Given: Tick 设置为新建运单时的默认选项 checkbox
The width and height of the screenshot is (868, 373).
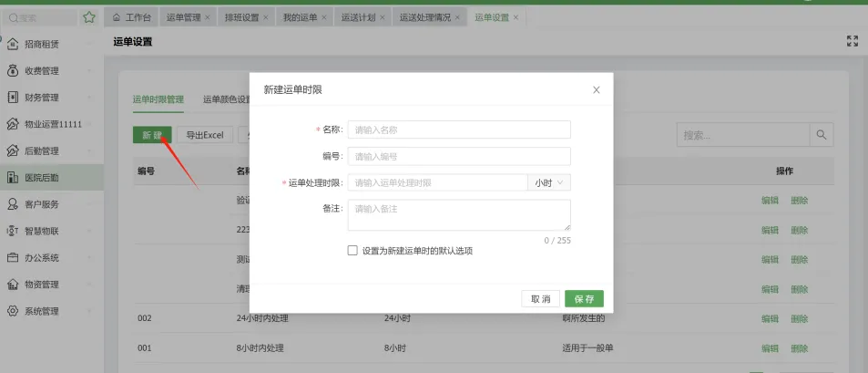Looking at the screenshot, I should (x=352, y=251).
